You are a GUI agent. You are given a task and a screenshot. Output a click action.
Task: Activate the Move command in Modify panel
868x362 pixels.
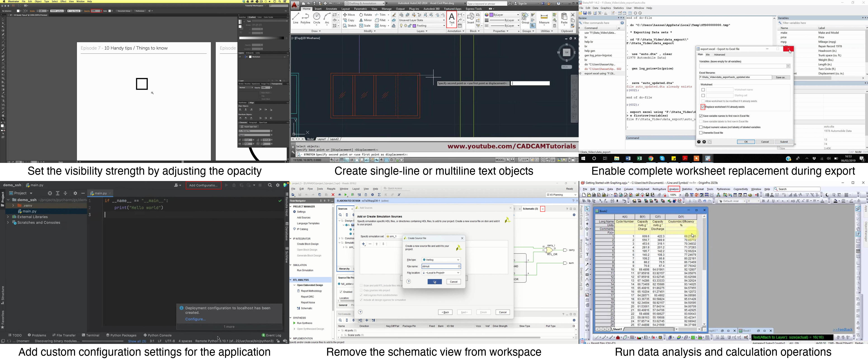[349, 15]
